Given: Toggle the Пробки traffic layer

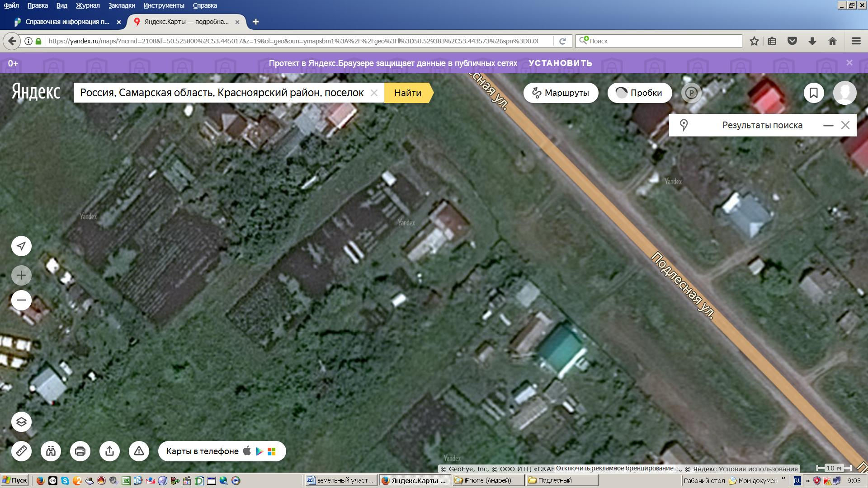Looking at the screenshot, I should click(x=639, y=93).
